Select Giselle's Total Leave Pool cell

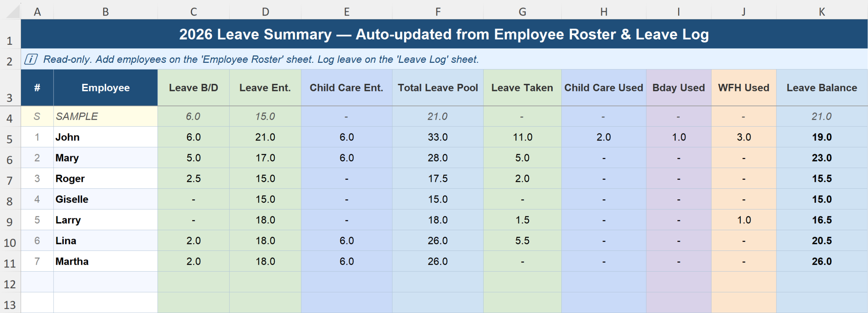(x=438, y=199)
